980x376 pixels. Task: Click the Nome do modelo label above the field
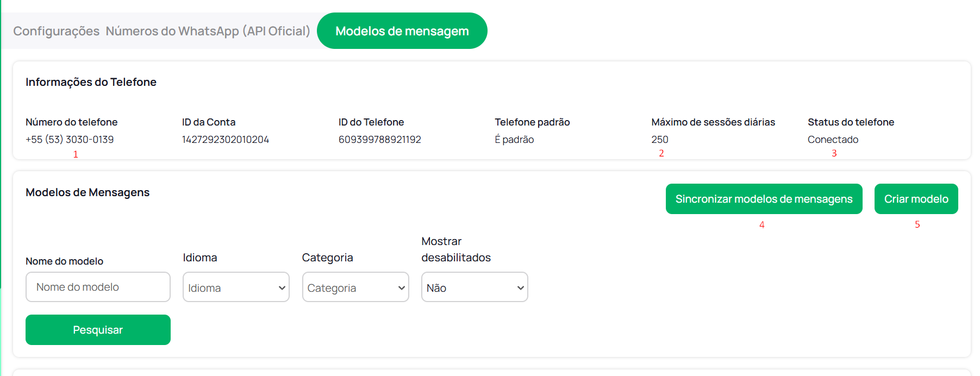[64, 261]
